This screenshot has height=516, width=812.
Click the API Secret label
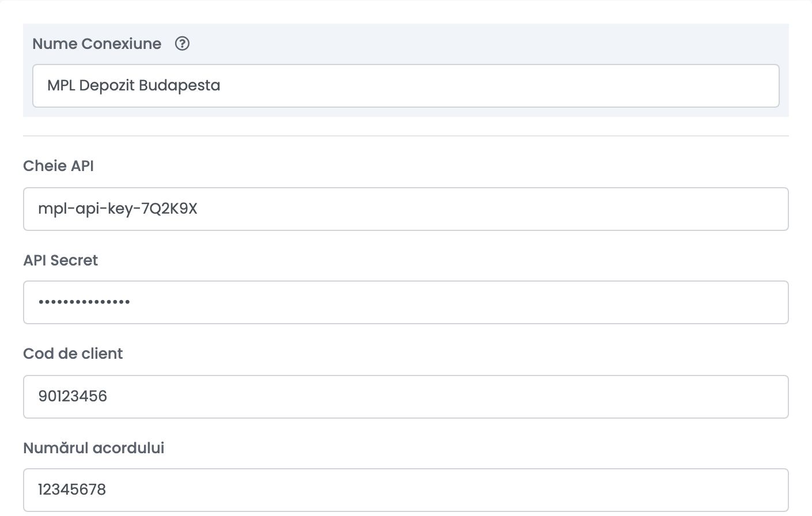60,260
